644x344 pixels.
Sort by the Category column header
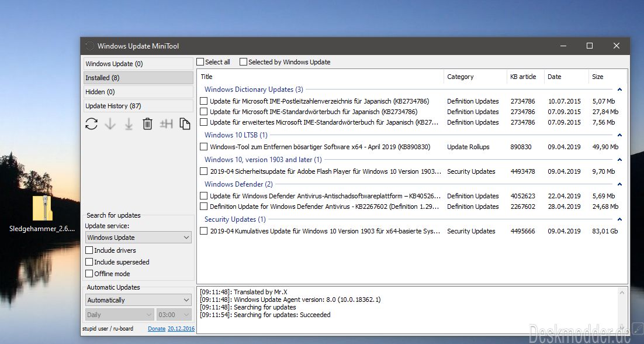click(x=475, y=77)
